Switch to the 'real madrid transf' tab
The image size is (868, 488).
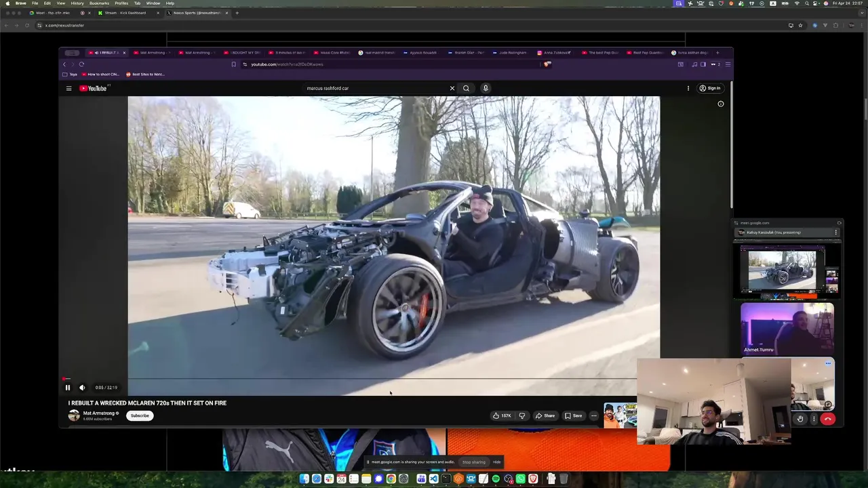377,52
